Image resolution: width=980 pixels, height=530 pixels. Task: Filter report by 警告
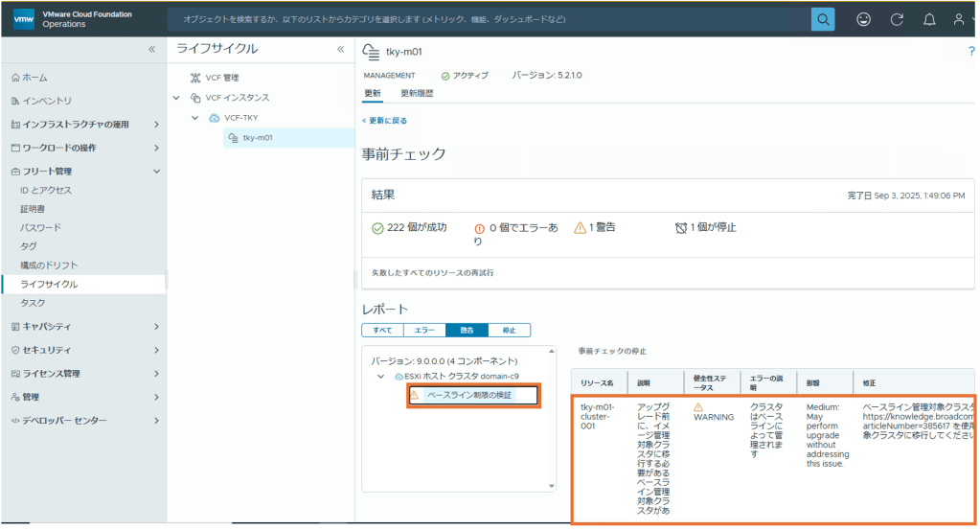click(467, 330)
